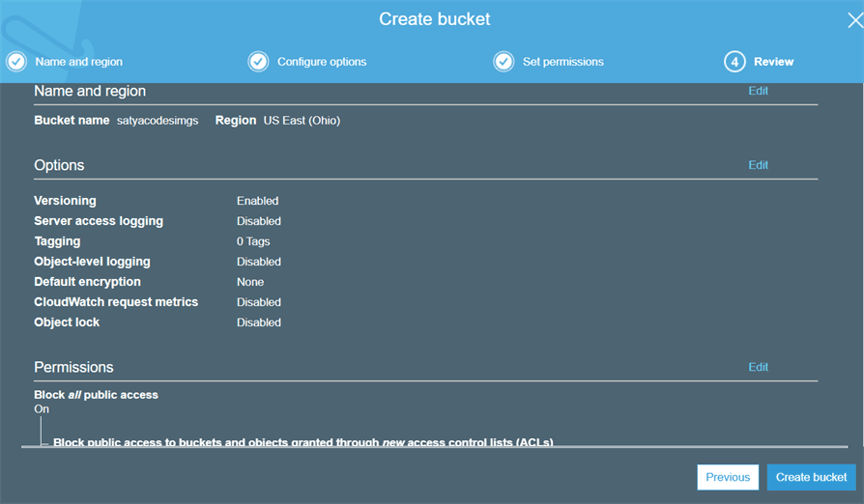Click the bucket name satyacodesimgs

tap(164, 121)
